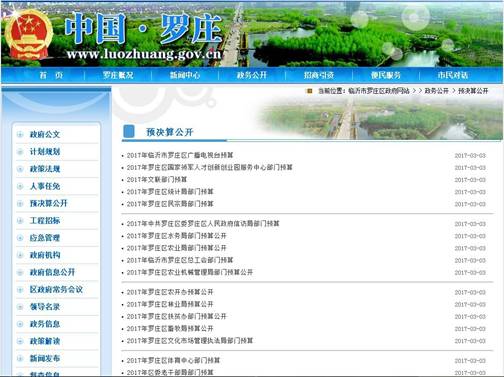Viewport: 504px width, 377px height.
Task: Click the round icon beside 应急管理
Action: point(20,238)
